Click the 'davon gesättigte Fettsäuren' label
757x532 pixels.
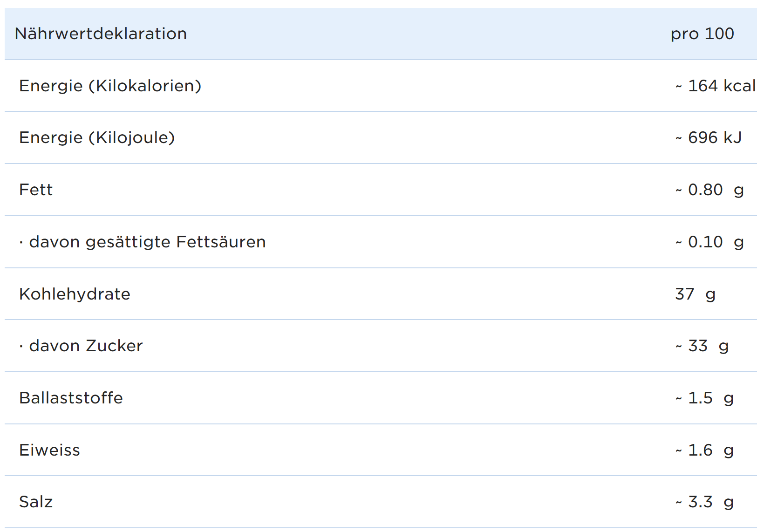click(147, 242)
